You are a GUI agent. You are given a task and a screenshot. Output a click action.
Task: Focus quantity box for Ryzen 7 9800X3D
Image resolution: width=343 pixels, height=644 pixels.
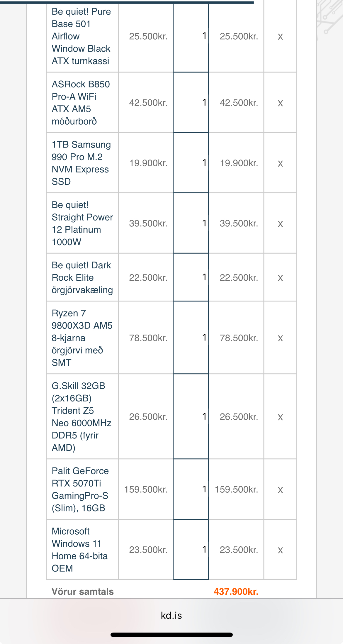pos(191,338)
